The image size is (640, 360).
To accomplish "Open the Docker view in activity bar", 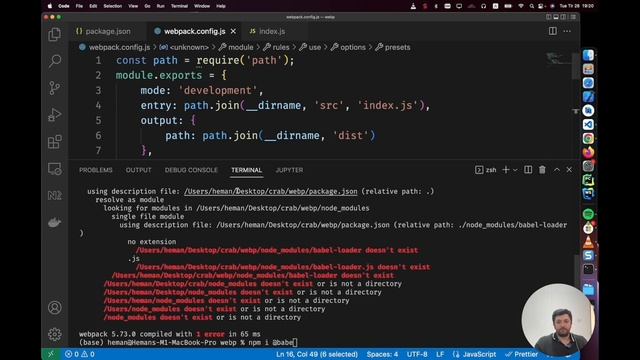I will pos(55,222).
